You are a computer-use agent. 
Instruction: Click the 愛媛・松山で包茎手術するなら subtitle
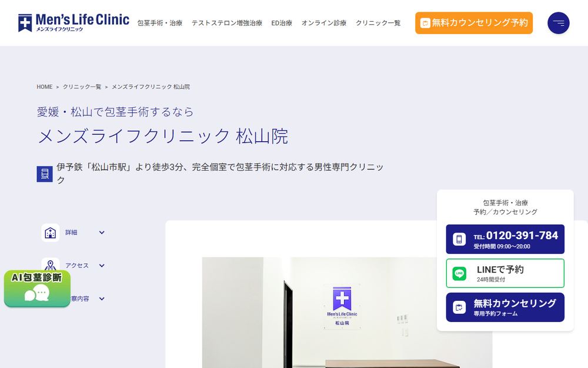coord(115,111)
